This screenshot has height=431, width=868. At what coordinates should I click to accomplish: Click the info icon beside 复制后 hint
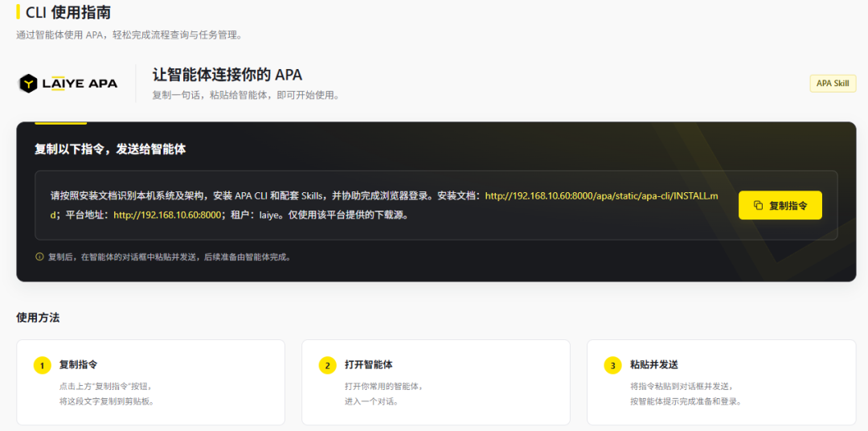39,257
